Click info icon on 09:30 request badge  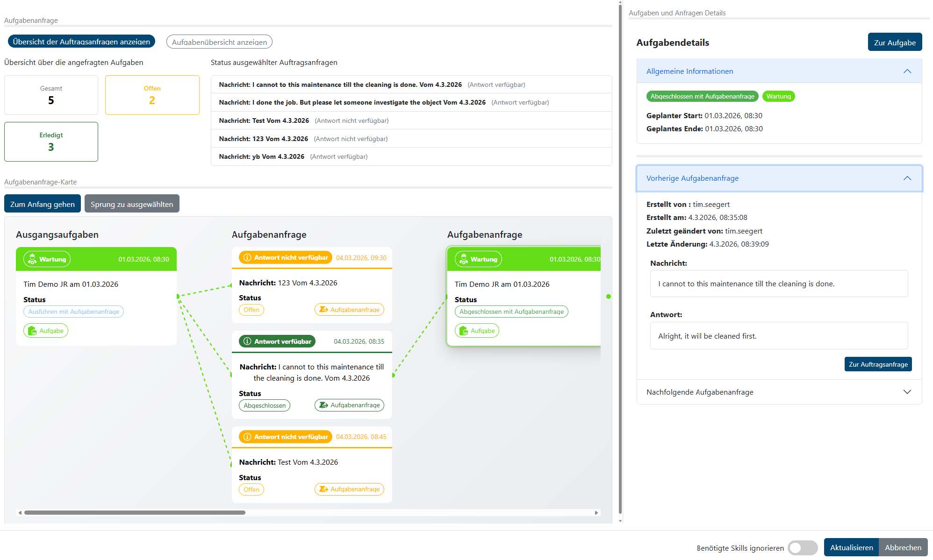click(247, 257)
